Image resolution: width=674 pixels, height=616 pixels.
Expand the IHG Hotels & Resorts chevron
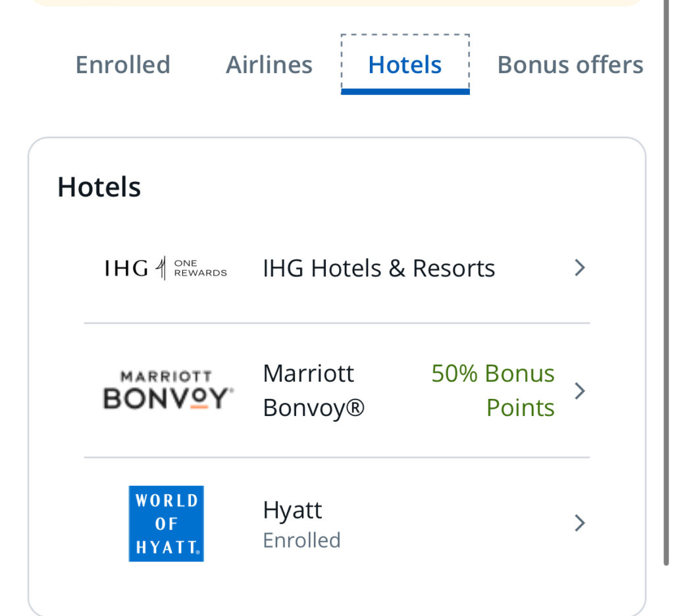[580, 268]
